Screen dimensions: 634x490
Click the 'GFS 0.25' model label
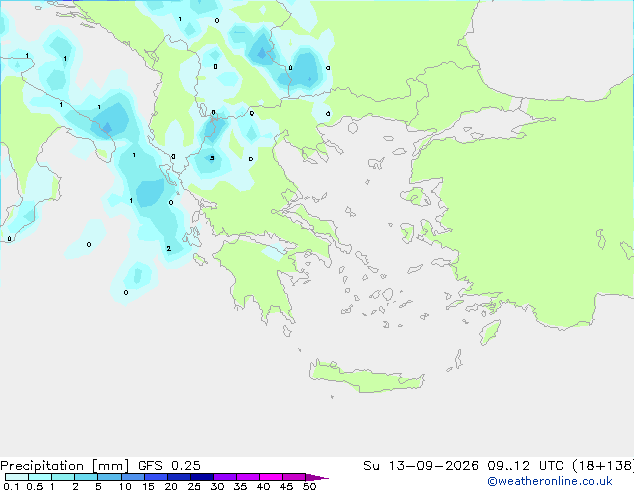click(x=169, y=466)
